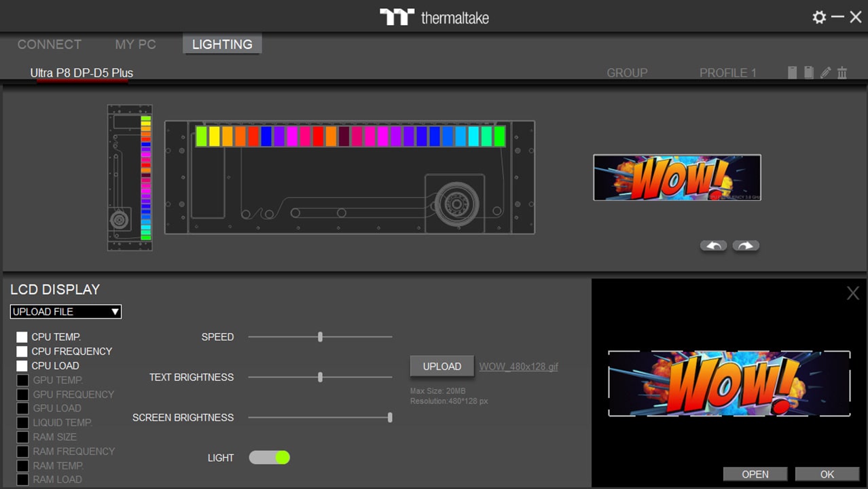Rotate the LCD image with the right arrow
The height and width of the screenshot is (489, 868).
pos(746,246)
